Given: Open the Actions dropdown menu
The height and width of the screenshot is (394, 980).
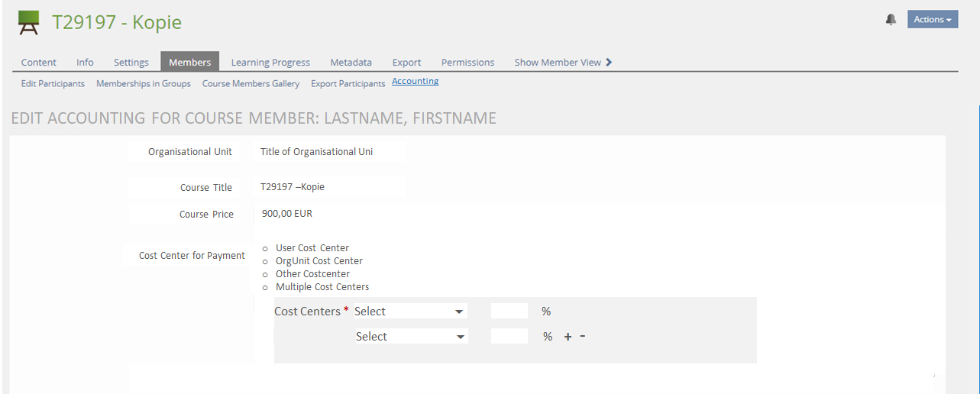Looking at the screenshot, I should pyautogui.click(x=932, y=20).
